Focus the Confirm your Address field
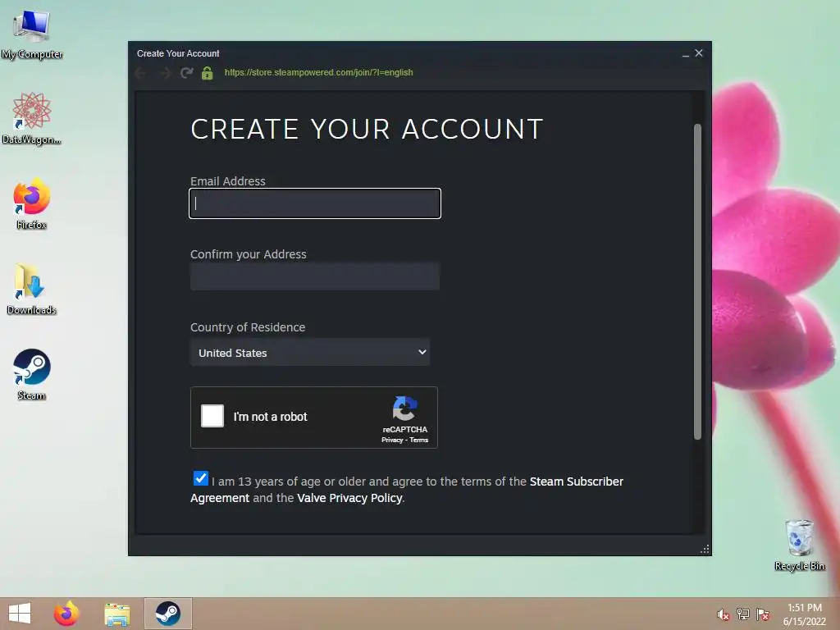840x630 pixels. 315,276
